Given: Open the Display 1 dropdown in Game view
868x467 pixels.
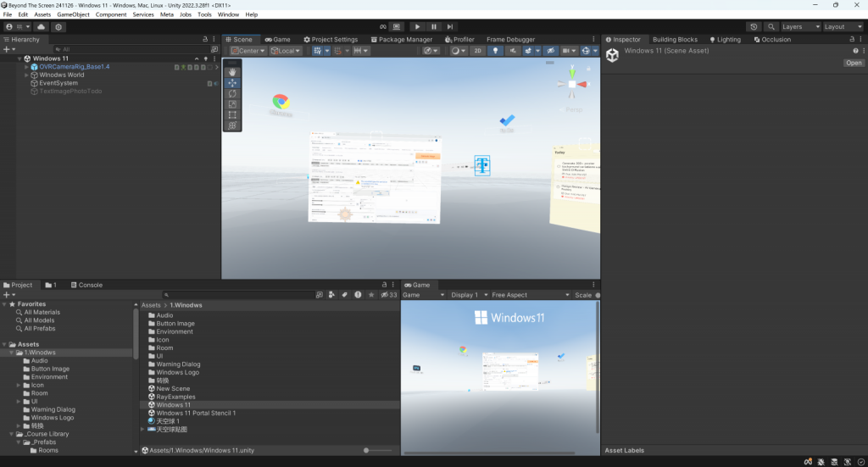Looking at the screenshot, I should point(469,295).
